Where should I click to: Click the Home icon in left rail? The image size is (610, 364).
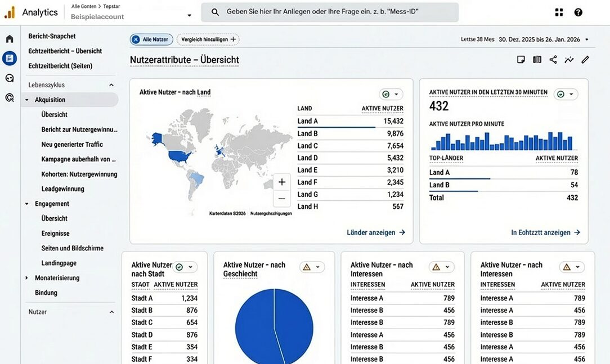click(10, 39)
